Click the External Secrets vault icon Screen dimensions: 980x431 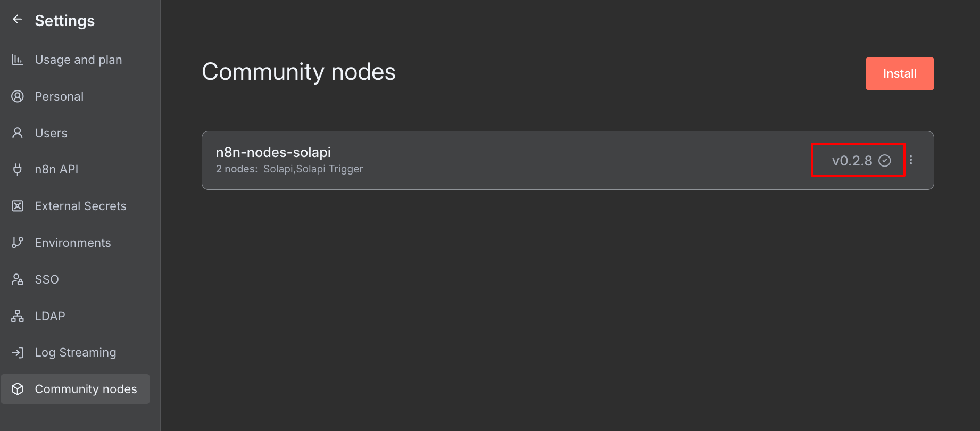[18, 206]
